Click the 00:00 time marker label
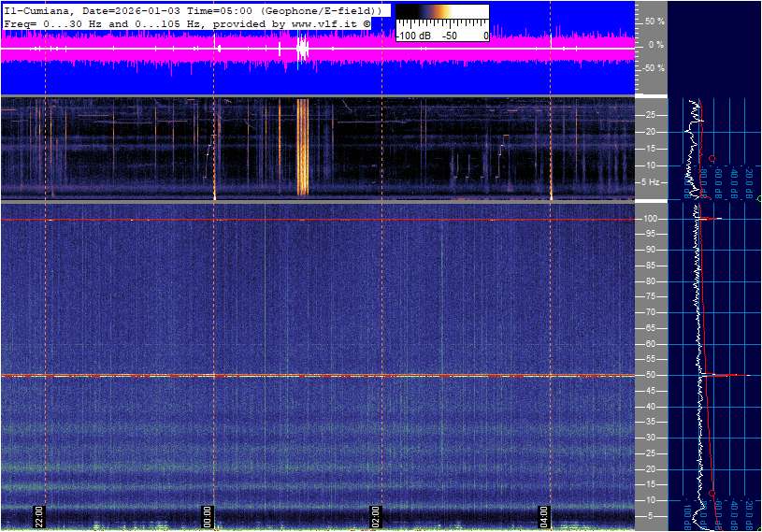 click(208, 516)
